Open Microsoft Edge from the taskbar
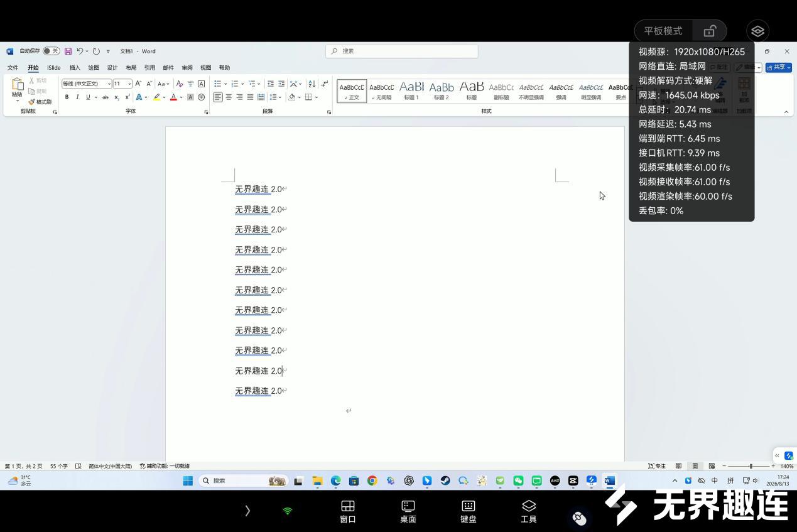Image resolution: width=797 pixels, height=532 pixels. pyautogui.click(x=336, y=480)
